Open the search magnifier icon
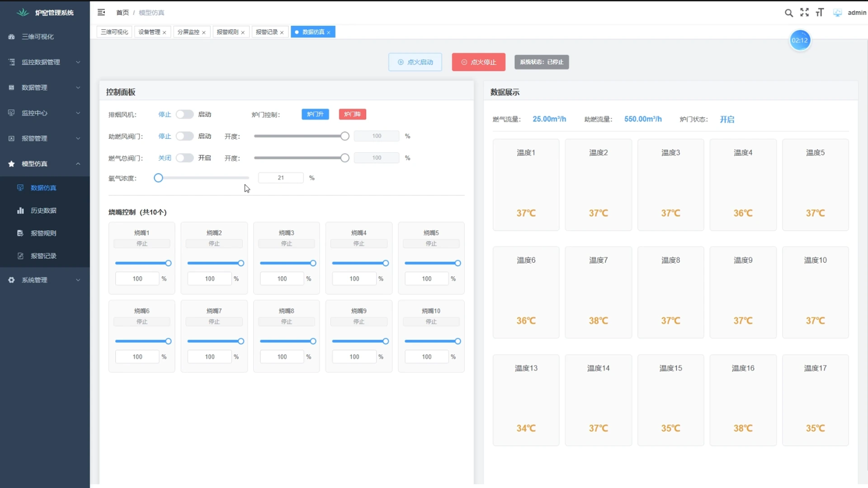868x488 pixels. click(x=788, y=13)
